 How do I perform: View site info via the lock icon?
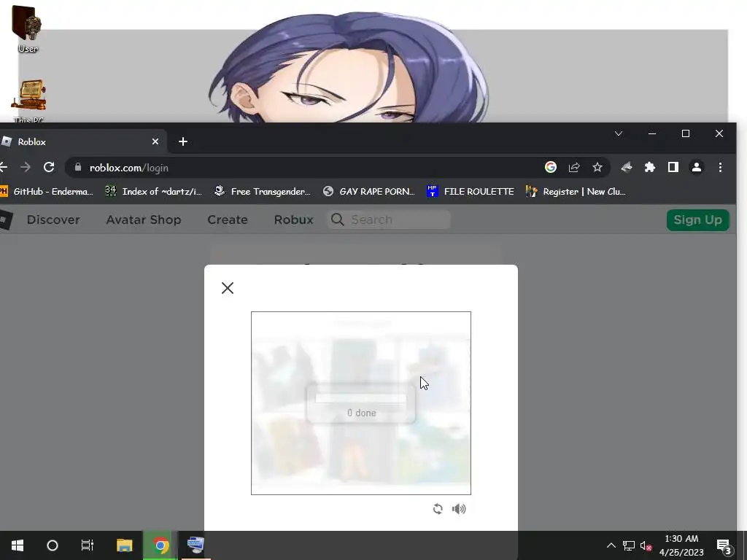point(78,167)
